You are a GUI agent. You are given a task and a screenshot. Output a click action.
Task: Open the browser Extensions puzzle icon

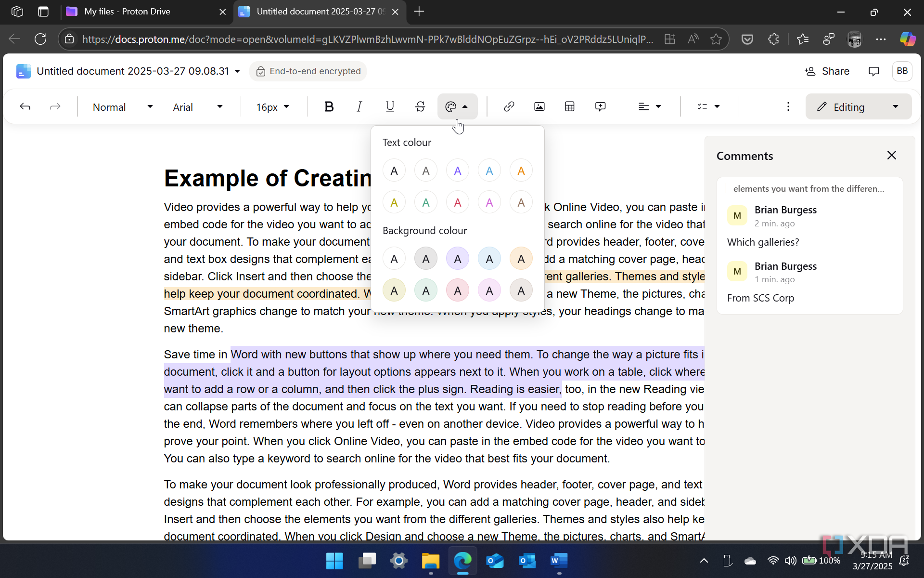pyautogui.click(x=773, y=39)
